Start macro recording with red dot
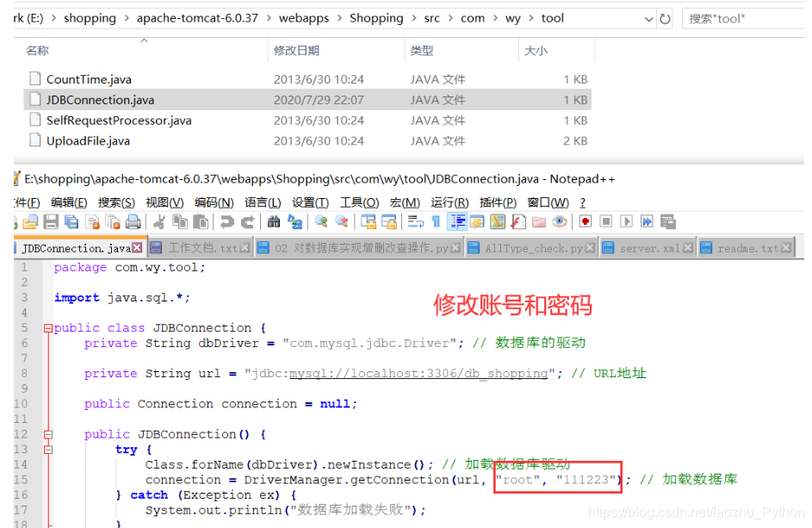This screenshot has width=812, height=528. pos(586,221)
